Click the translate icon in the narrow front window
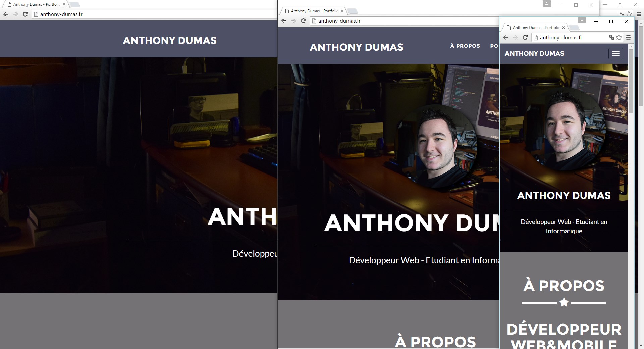Image resolution: width=644 pixels, height=349 pixels. point(611,38)
